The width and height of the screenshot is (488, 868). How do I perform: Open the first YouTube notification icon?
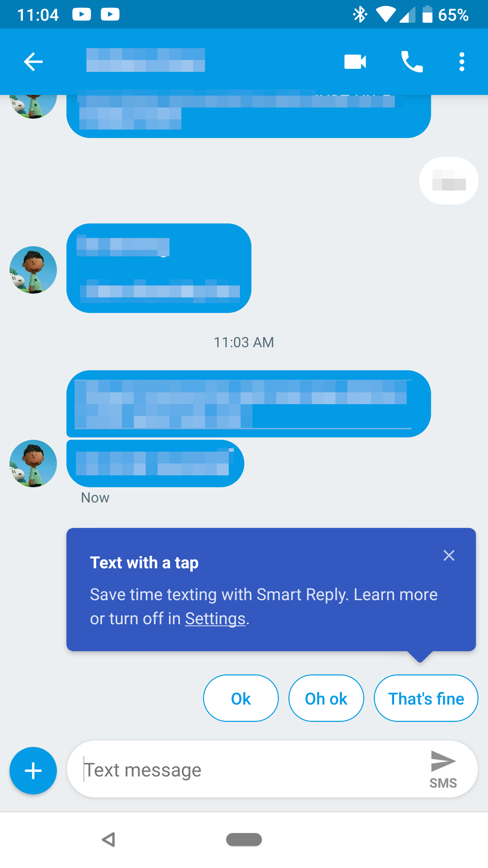82,14
